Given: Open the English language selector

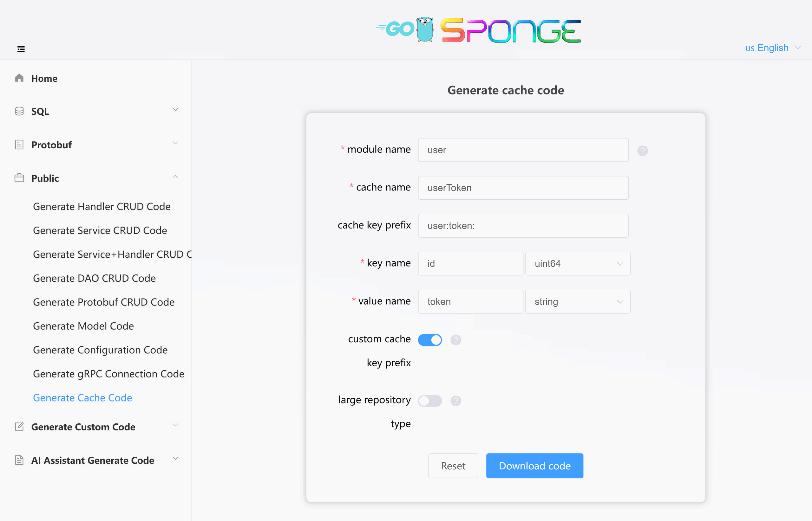Looking at the screenshot, I should point(773,48).
